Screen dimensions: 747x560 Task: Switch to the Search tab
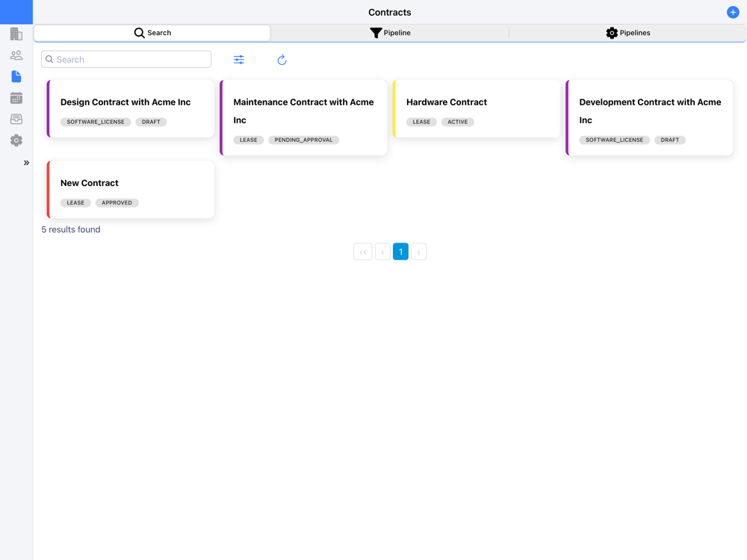click(152, 33)
